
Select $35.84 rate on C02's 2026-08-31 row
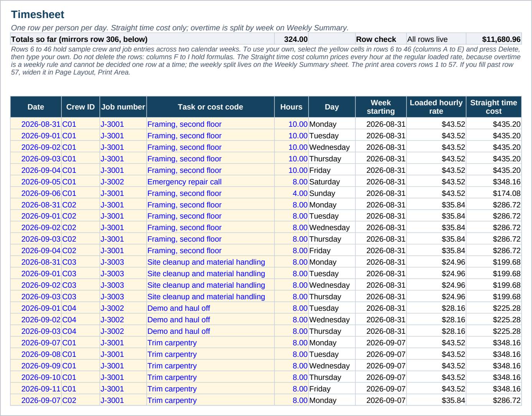[436, 205]
